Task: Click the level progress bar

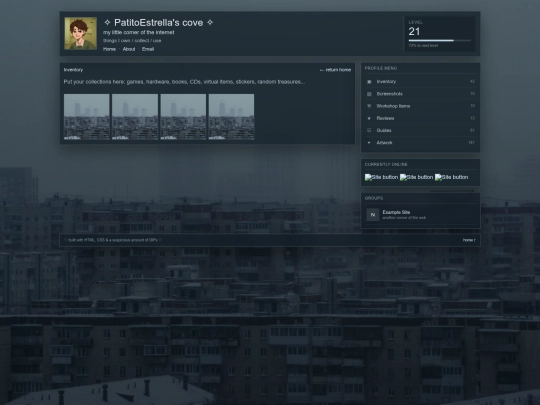Action: (439, 41)
